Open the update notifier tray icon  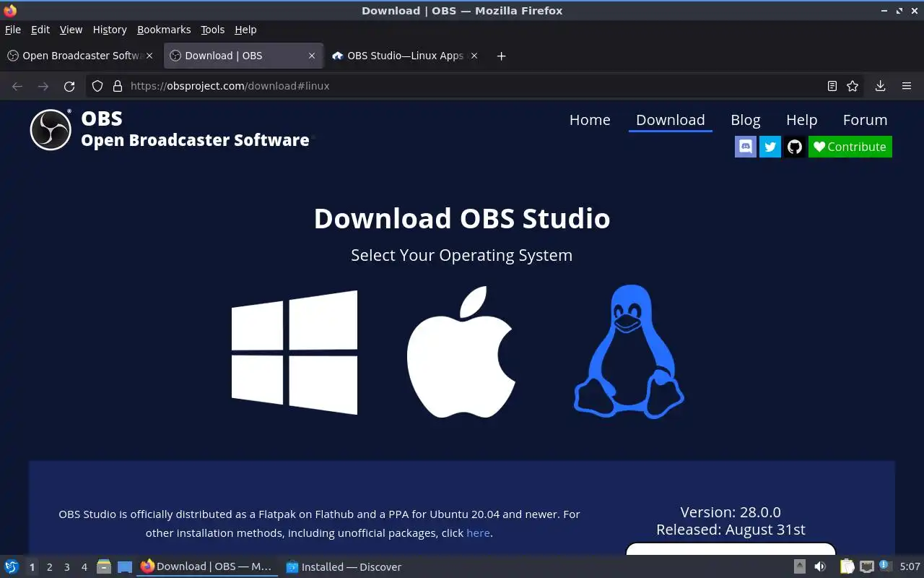pyautogui.click(x=885, y=566)
